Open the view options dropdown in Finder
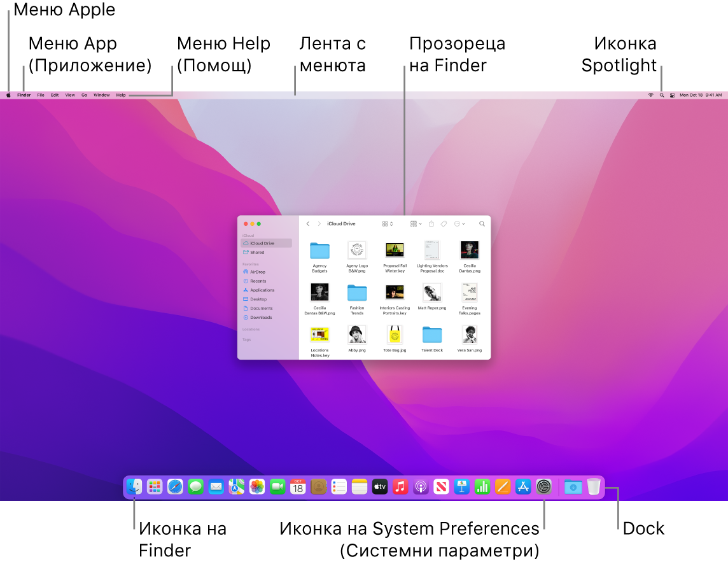728x564 pixels. [x=386, y=223]
